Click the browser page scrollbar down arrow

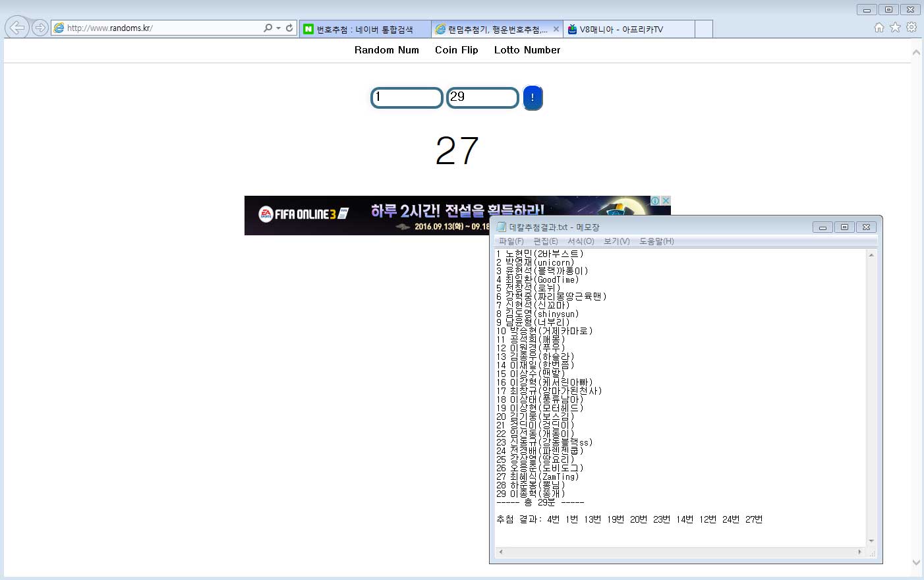click(916, 562)
